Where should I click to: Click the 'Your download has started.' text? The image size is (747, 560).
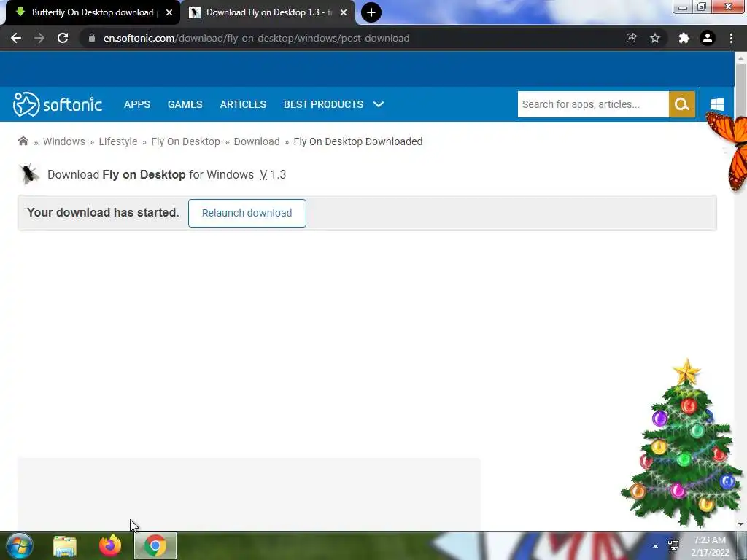(103, 212)
